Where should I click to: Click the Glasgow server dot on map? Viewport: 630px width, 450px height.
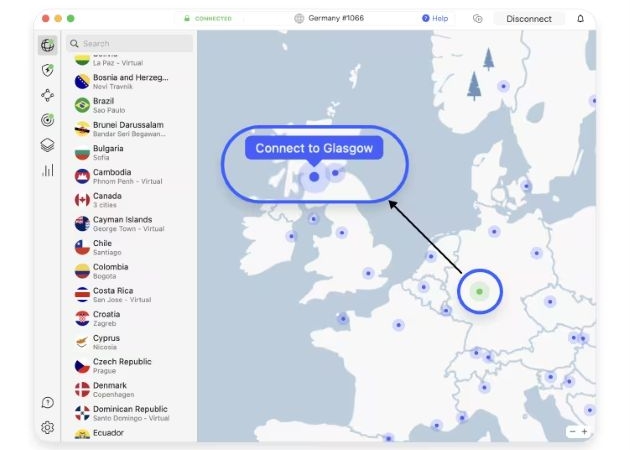point(314,176)
